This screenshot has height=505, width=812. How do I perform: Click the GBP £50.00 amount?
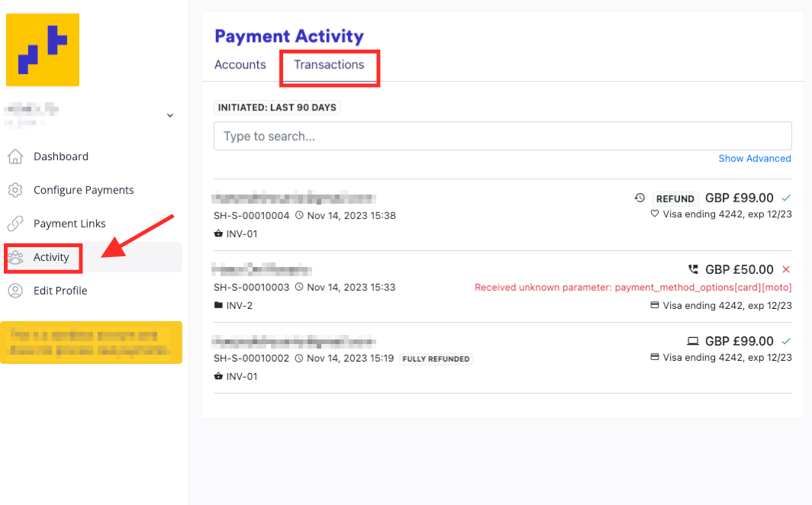tap(739, 269)
